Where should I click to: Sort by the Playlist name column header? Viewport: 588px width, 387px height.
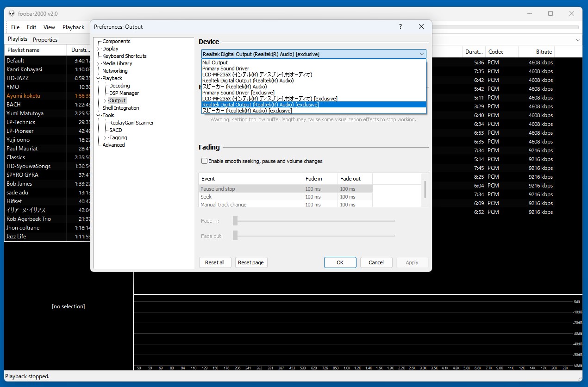36,50
